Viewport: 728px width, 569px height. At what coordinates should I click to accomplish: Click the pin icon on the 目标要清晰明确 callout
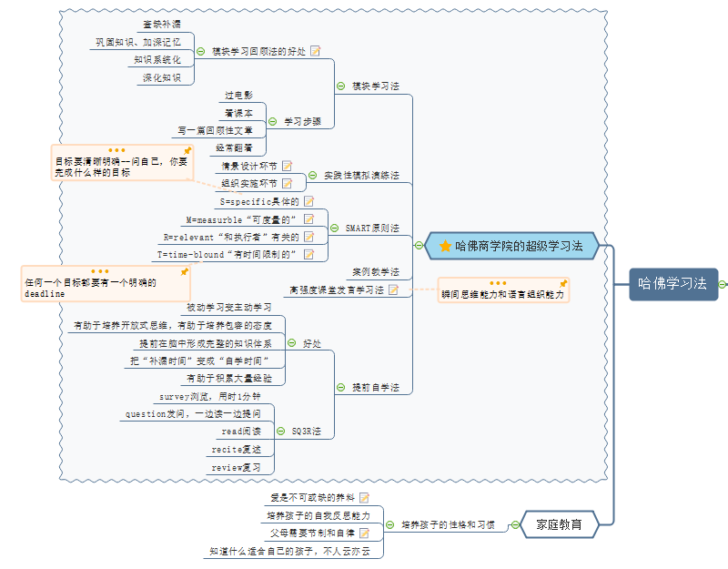point(187,150)
